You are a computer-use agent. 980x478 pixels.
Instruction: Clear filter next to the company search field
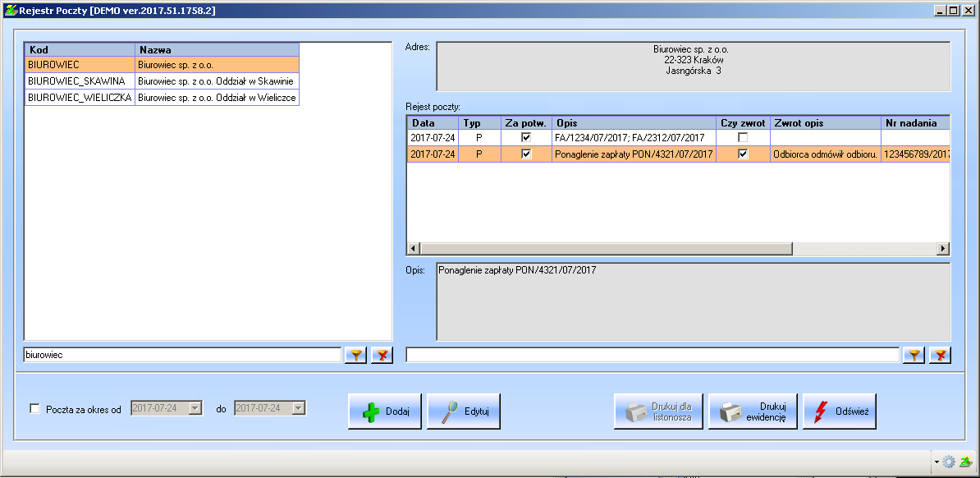(x=382, y=356)
